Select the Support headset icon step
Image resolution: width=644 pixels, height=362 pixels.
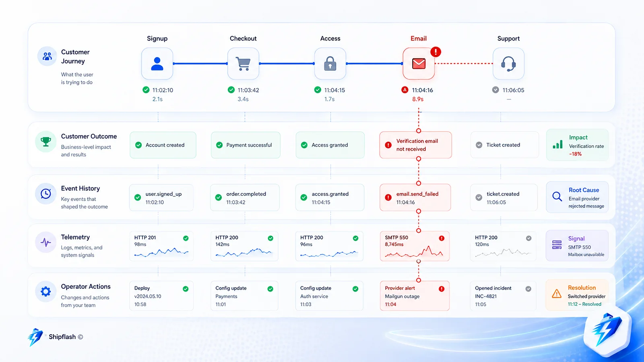pyautogui.click(x=508, y=64)
